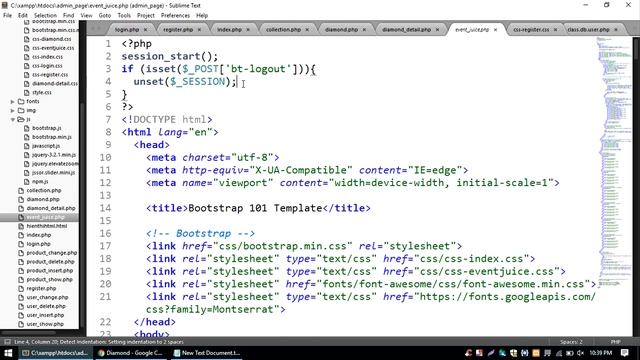Image resolution: width=640 pixels, height=360 pixels.
Task: Close the diamond_detail.php tab
Action: coord(438,30)
